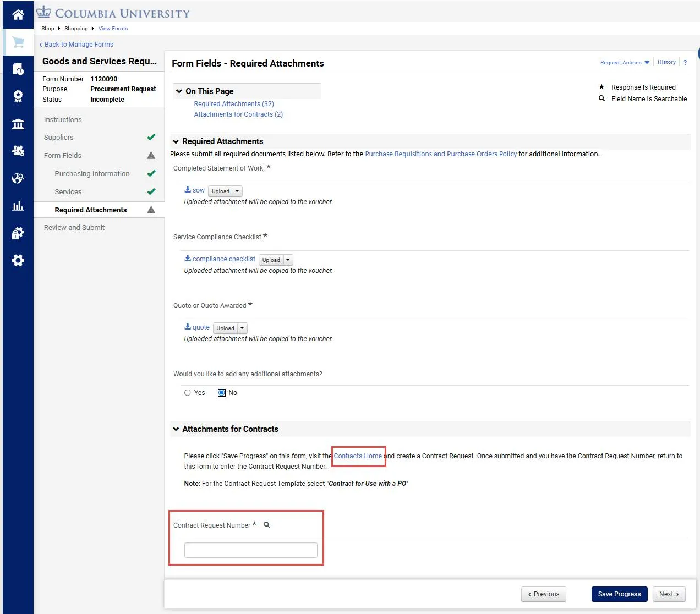Click Save Progress button
Image resolution: width=700 pixels, height=614 pixels.
point(619,594)
